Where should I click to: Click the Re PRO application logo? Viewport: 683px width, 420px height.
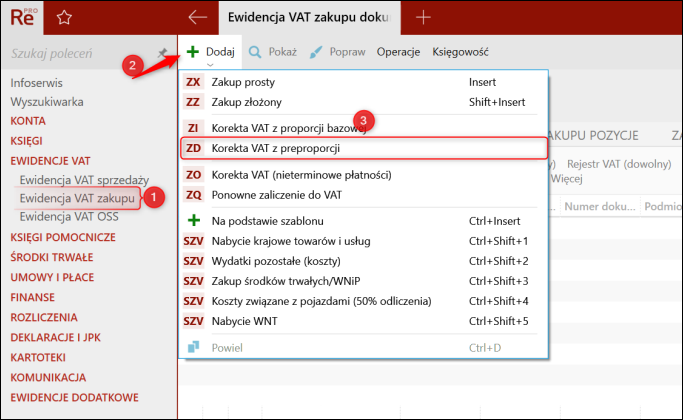(x=24, y=17)
